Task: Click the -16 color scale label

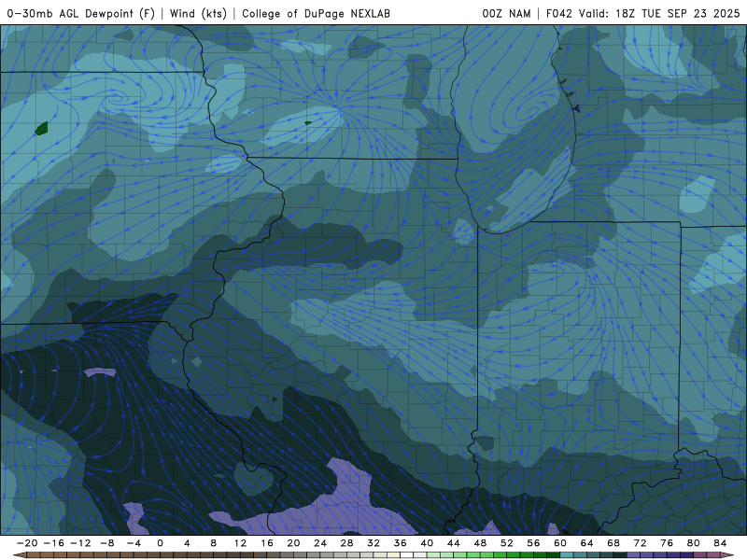Action: click(53, 543)
